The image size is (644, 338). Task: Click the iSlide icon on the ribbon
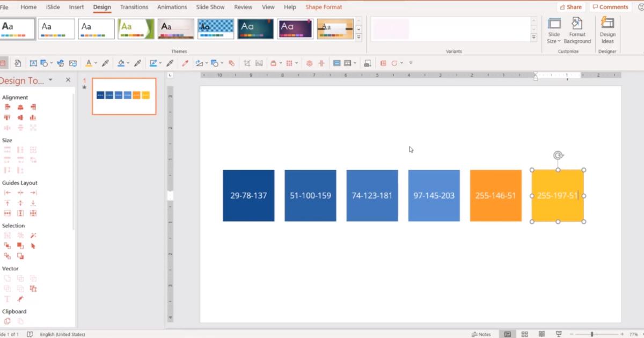pos(53,7)
